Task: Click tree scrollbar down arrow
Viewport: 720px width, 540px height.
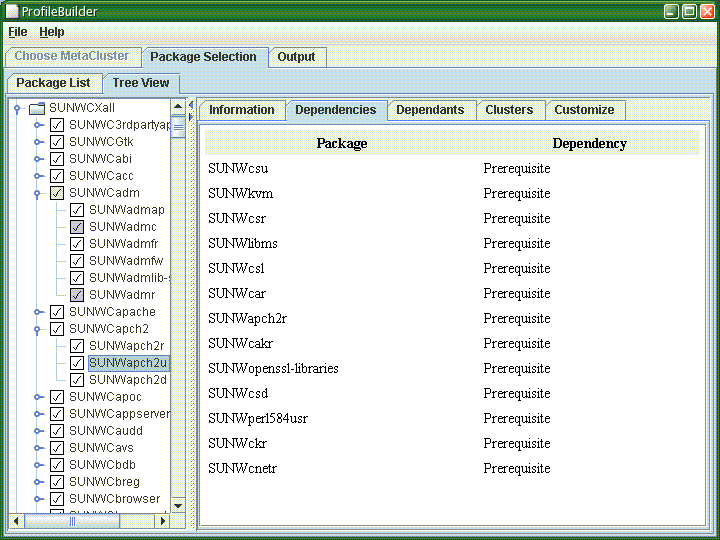Action: click(x=178, y=506)
